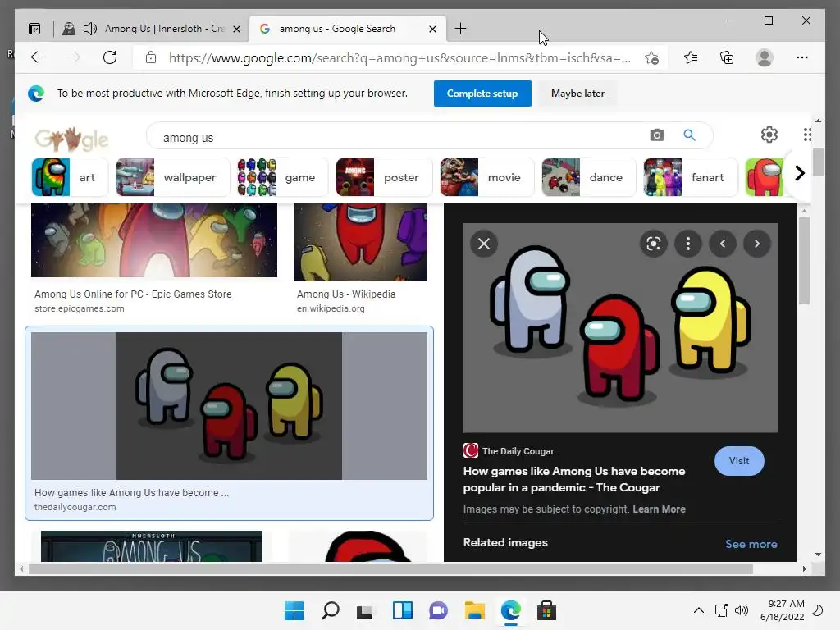Open a new browser tab

pyautogui.click(x=460, y=29)
